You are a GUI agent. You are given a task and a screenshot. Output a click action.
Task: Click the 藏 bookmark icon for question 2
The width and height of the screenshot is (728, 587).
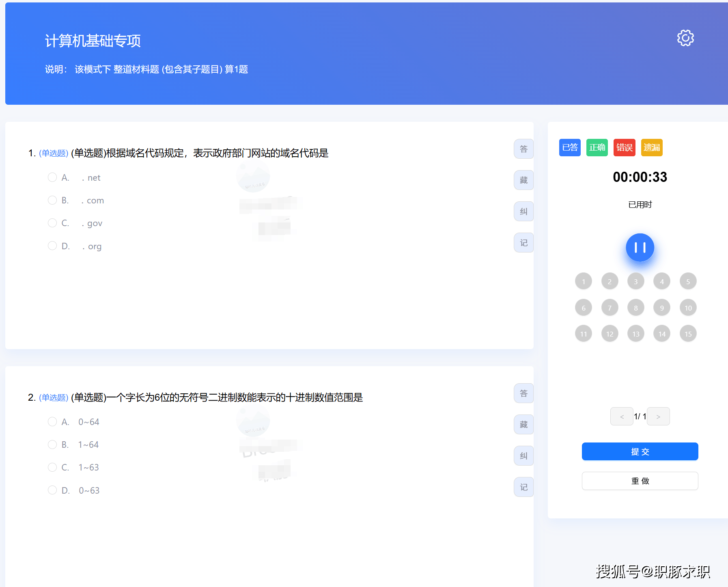pos(523,425)
